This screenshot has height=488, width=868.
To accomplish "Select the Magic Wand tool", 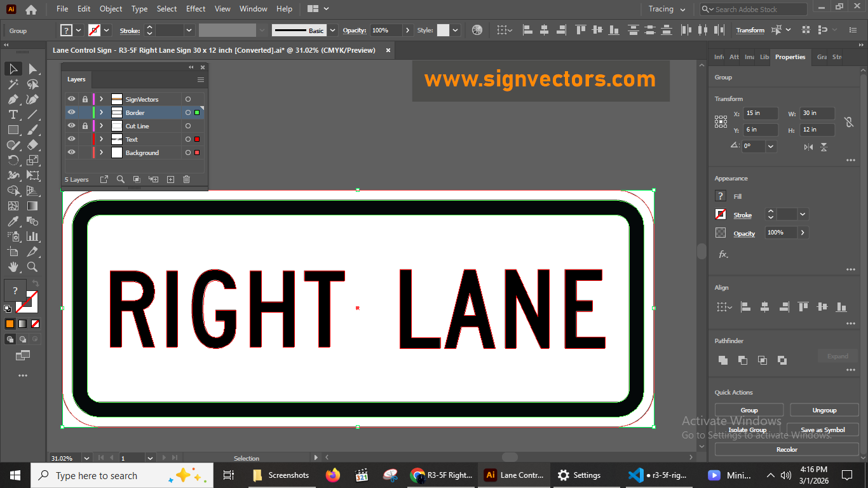I will click(13, 84).
